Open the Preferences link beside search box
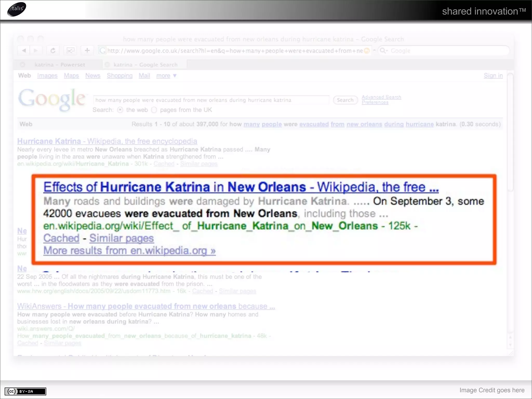Screen dimensions: 532x399 click(375, 102)
